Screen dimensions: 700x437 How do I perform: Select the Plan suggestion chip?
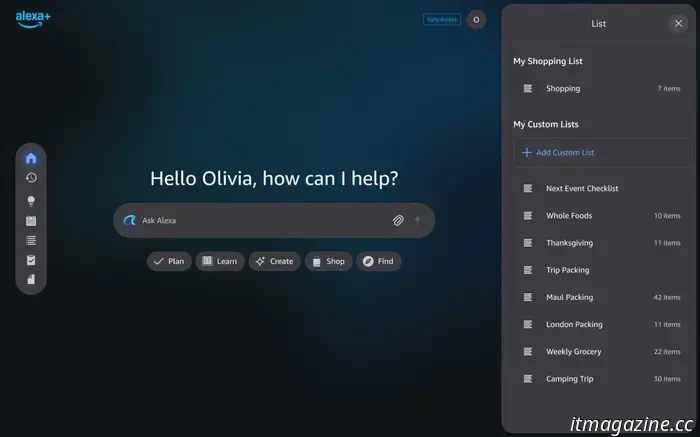pyautogui.click(x=169, y=261)
